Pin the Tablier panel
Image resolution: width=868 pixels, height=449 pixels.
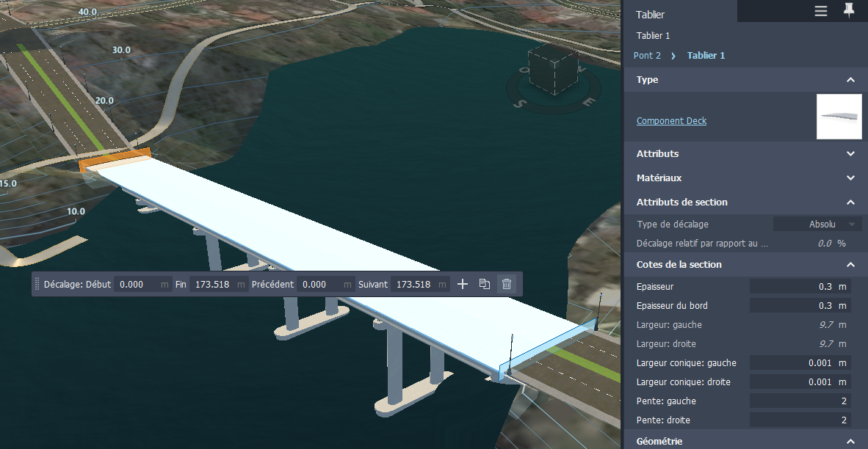(x=849, y=10)
